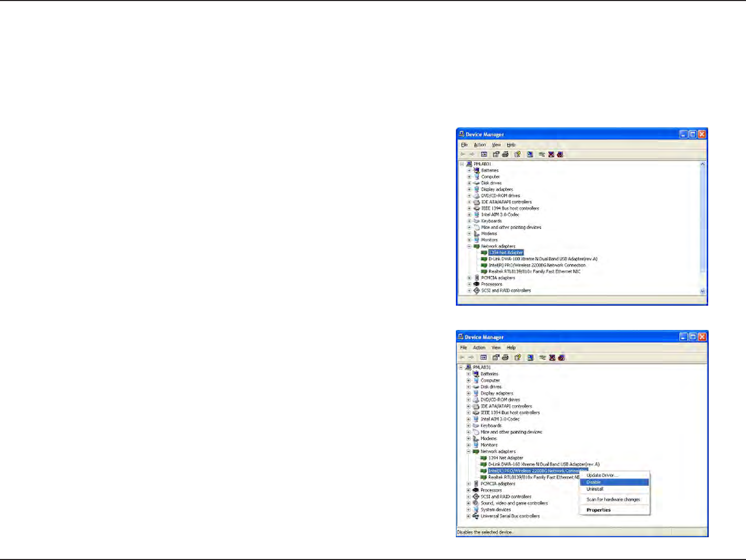Expand Disk drives in window showing the context menu
Image resolution: width=746 pixels, height=560 pixels.
pos(468,387)
